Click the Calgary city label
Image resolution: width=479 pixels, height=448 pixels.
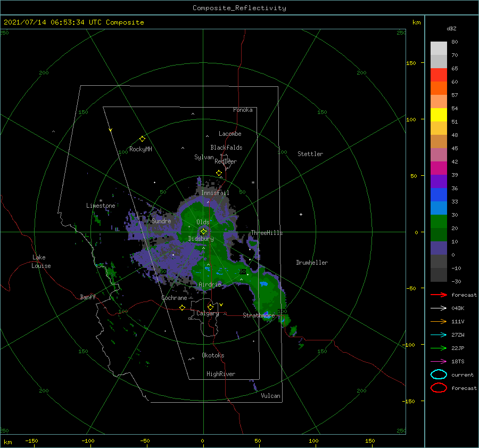208,313
